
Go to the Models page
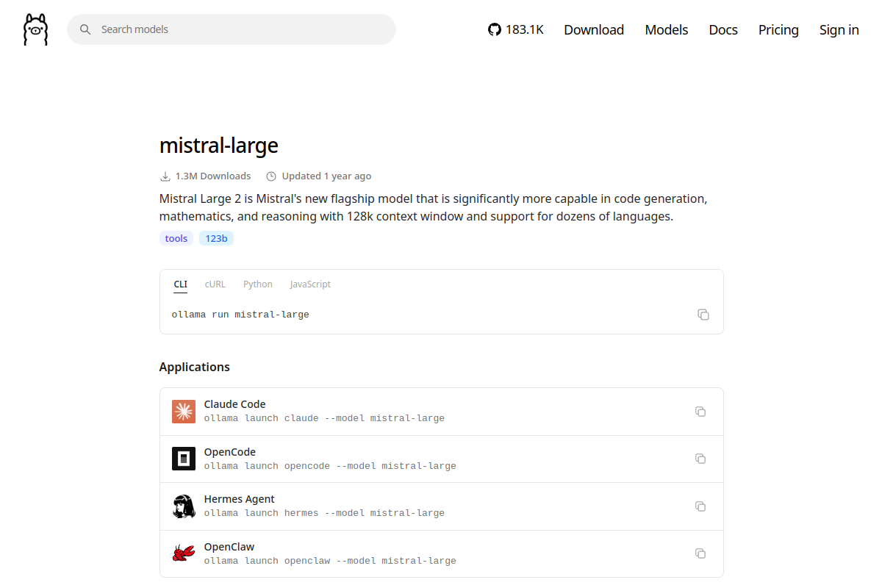[667, 29]
